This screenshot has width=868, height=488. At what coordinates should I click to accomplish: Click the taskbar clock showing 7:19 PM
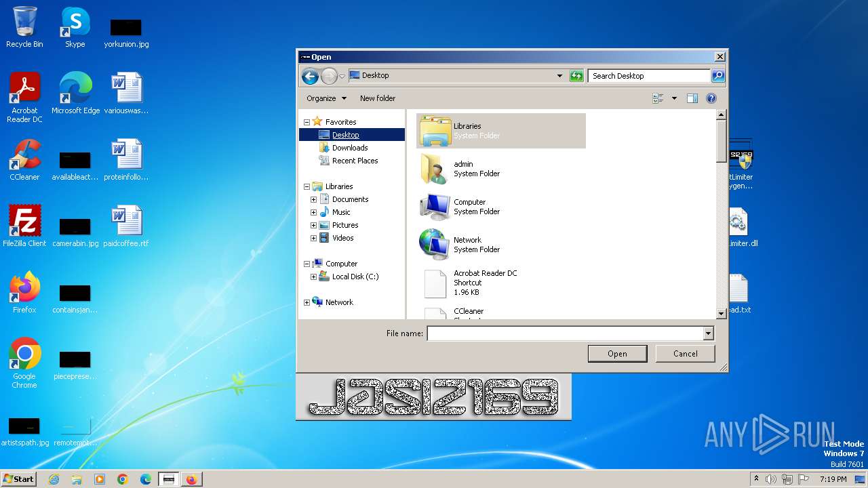coord(833,479)
